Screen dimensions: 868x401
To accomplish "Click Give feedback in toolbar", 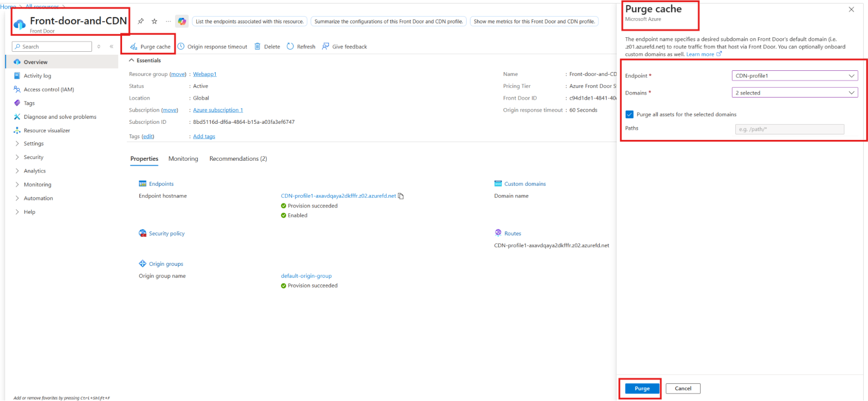I will (344, 46).
